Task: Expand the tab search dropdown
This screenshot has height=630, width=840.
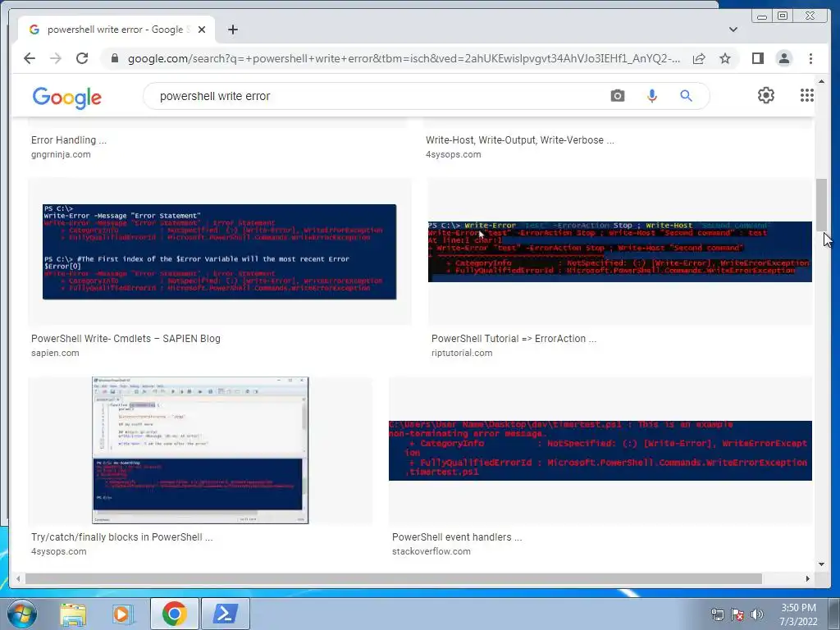Action: (x=733, y=30)
